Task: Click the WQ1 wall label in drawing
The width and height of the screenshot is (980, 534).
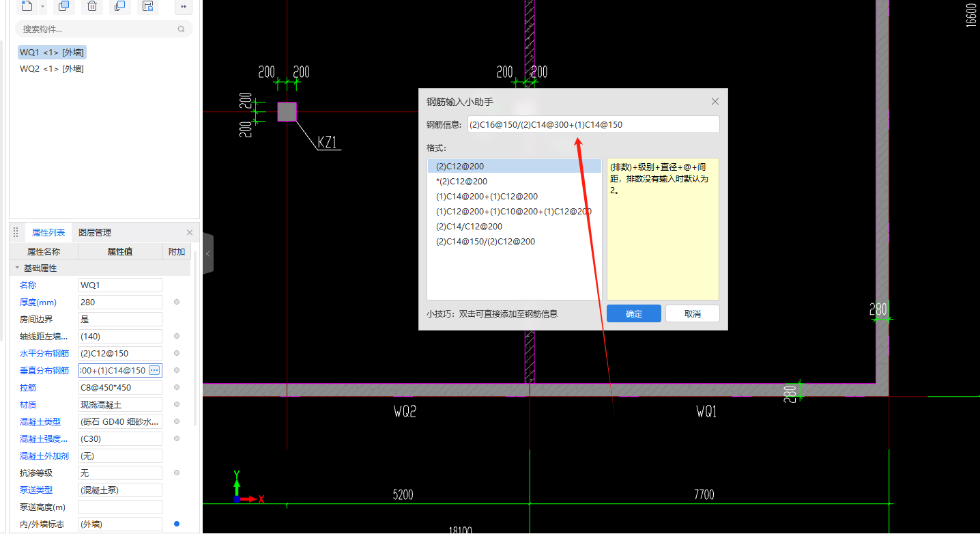Action: click(x=706, y=412)
